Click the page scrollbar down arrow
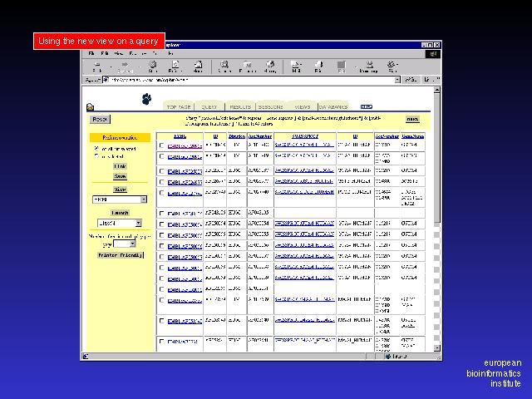Viewport: 532px width, 399px height. point(437,348)
